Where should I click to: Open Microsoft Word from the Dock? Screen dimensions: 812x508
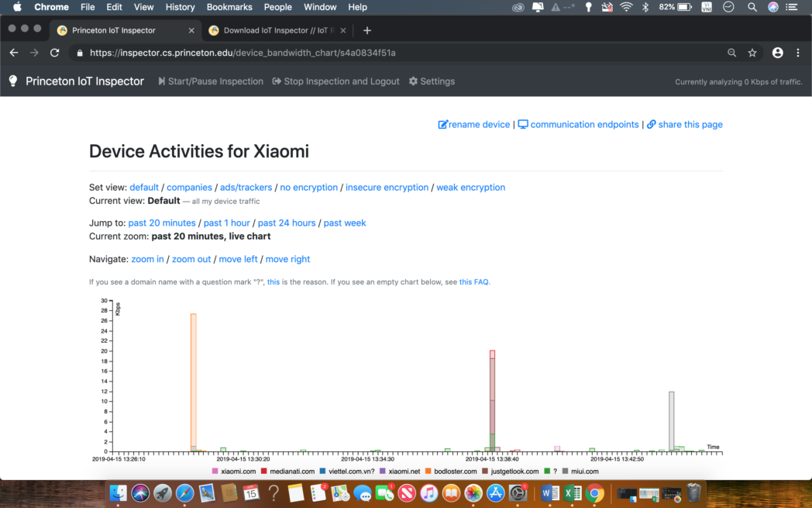click(550, 493)
